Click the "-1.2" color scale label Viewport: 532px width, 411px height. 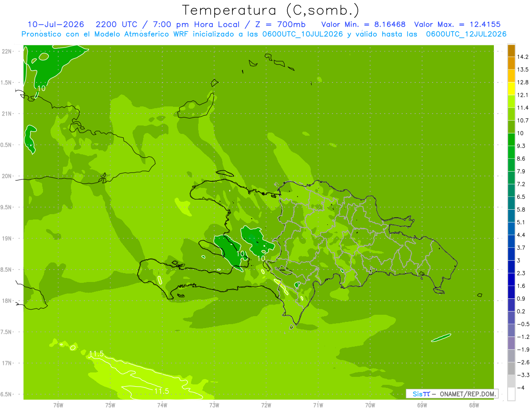pos(523,337)
